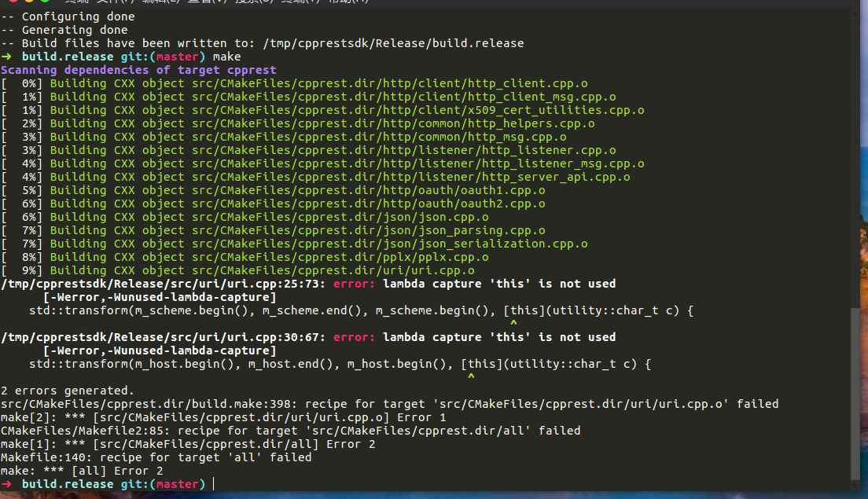Image resolution: width=868 pixels, height=499 pixels.
Task: Click the json/json.cpp.o build line
Action: point(245,217)
